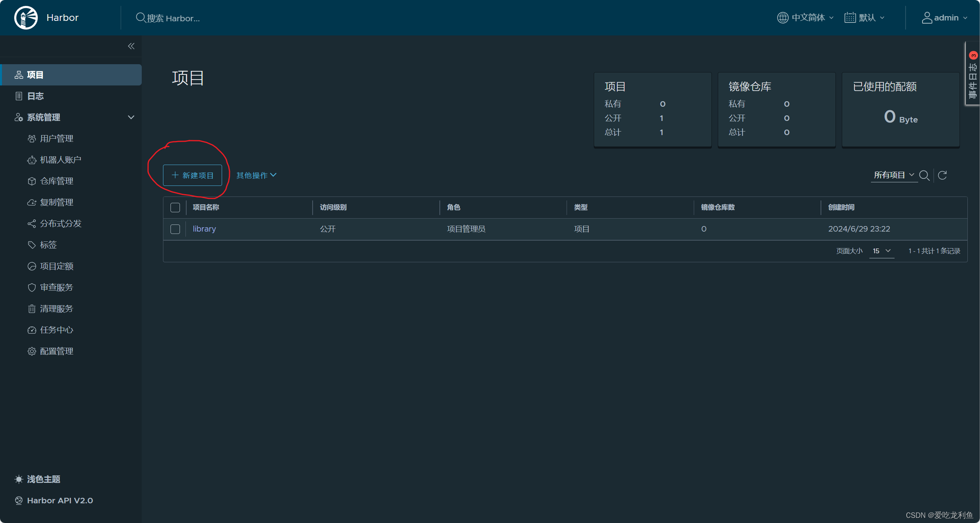980x523 pixels.
Task: Open the 事件日志 event log side panel
Action: pos(973,74)
